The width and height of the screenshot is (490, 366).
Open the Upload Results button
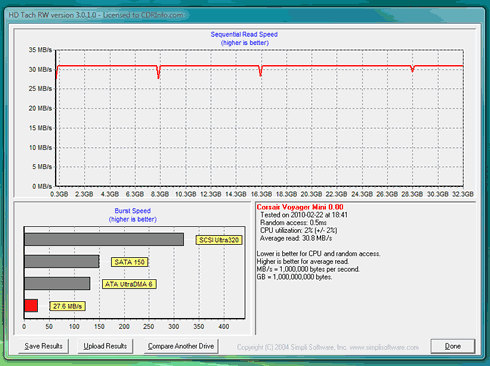[x=105, y=346]
